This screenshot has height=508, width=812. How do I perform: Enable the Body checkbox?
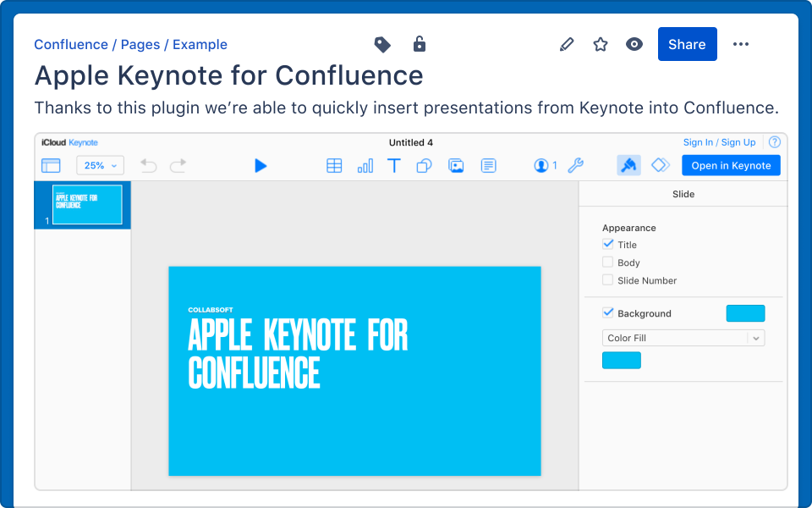pos(607,262)
